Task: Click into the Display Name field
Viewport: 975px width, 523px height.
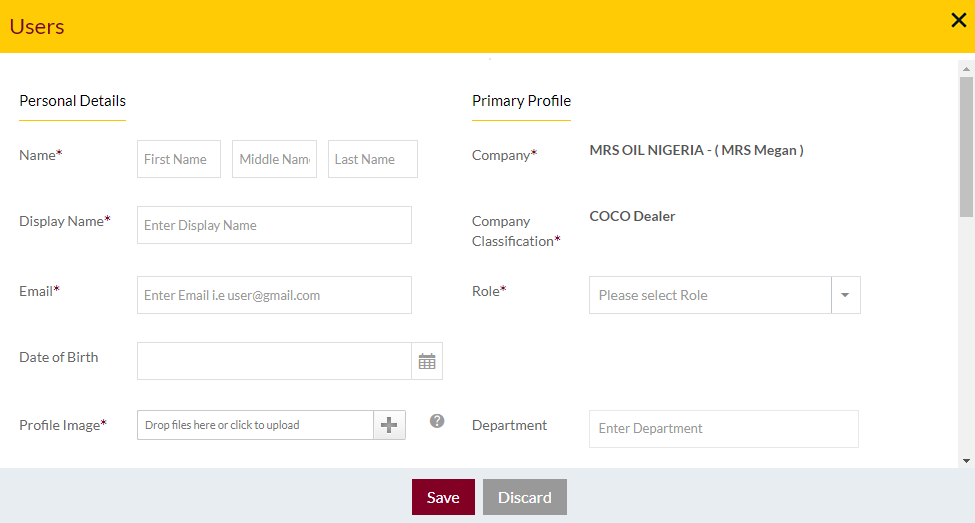Action: (x=274, y=225)
